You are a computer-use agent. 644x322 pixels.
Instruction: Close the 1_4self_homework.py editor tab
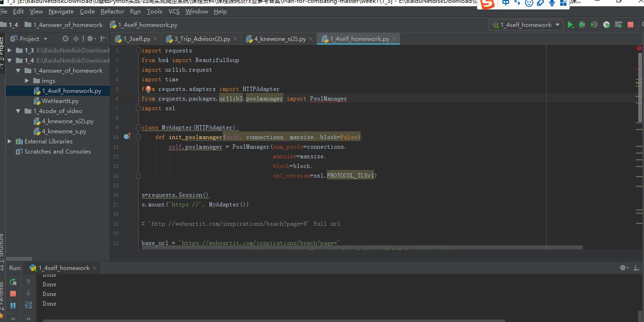tap(394, 39)
